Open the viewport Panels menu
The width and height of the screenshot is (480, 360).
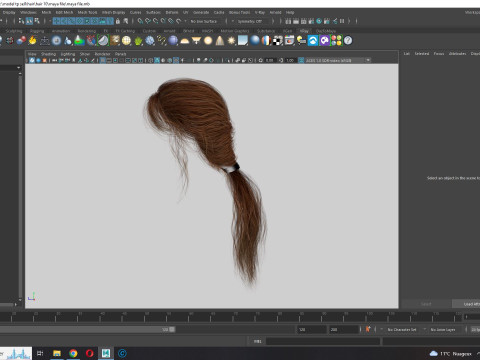pos(121,54)
